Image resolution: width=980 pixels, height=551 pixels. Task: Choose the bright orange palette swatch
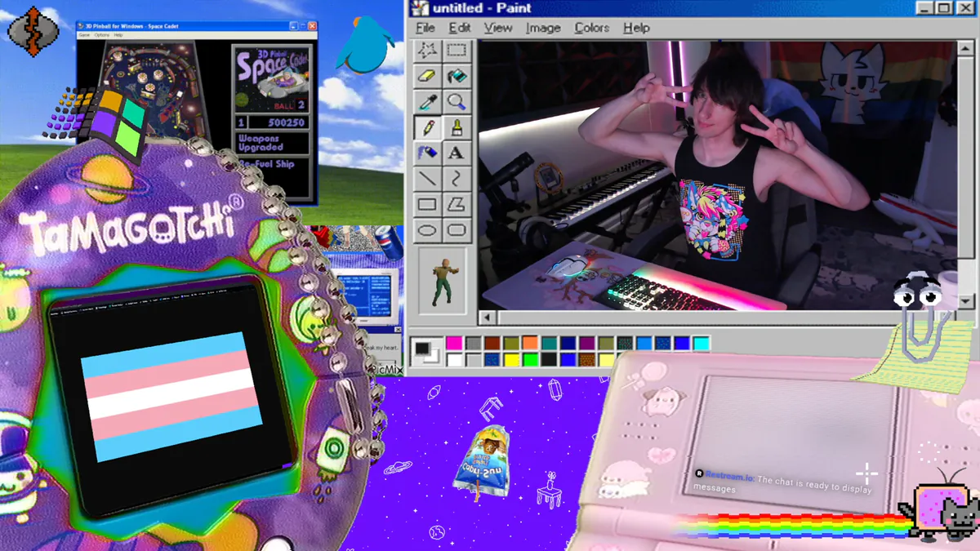[x=530, y=344]
